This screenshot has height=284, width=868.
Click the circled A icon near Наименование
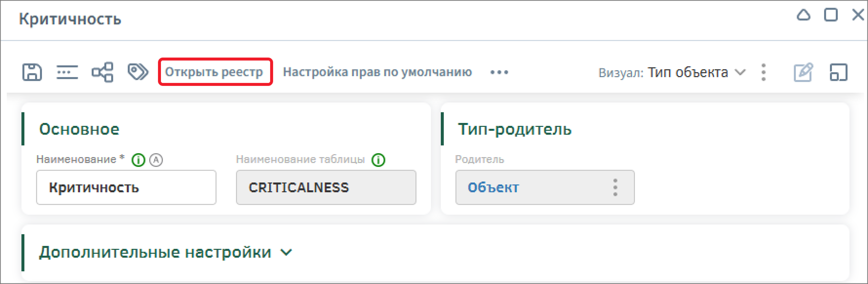click(x=156, y=160)
